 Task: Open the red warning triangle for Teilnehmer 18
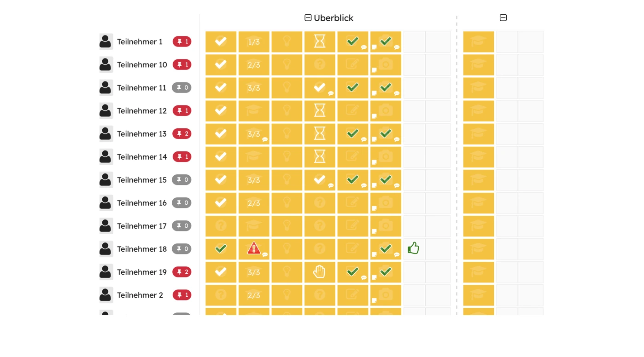(253, 249)
